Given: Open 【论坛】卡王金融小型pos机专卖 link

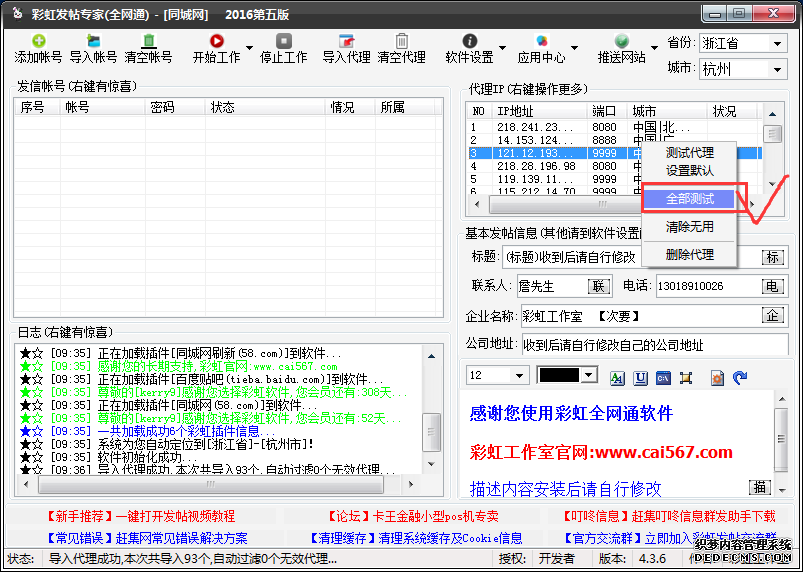Looking at the screenshot, I should [413, 516].
